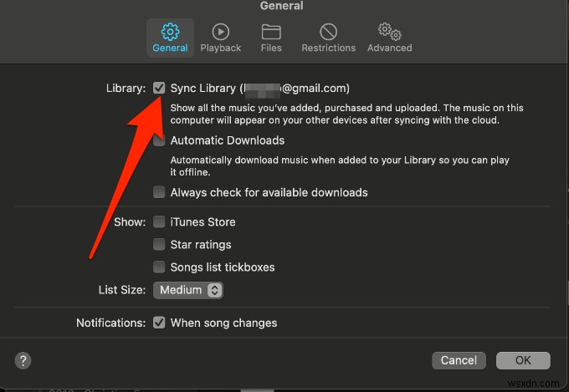Uncheck the Sync Library checkbox
The width and height of the screenshot is (569, 392).
tap(159, 88)
